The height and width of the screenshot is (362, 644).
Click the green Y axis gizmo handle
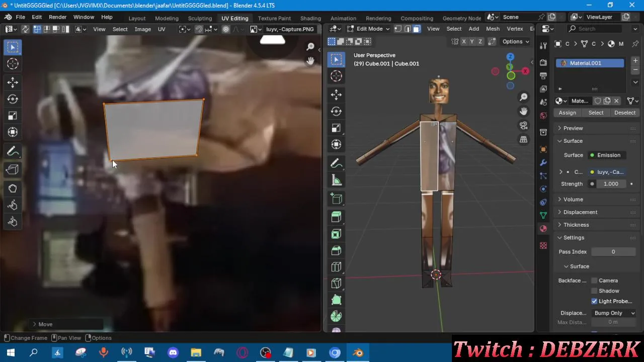[511, 76]
